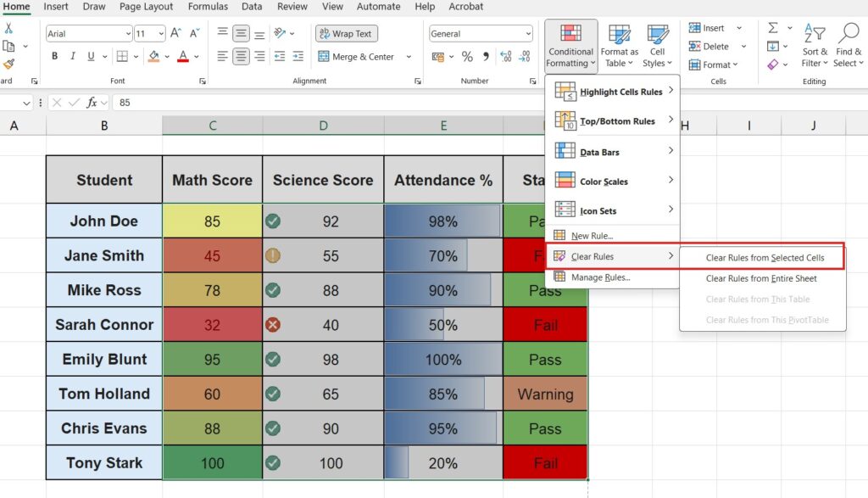Open the Arial font name dropdown
Screen dimensions: 868x498
coord(127,34)
